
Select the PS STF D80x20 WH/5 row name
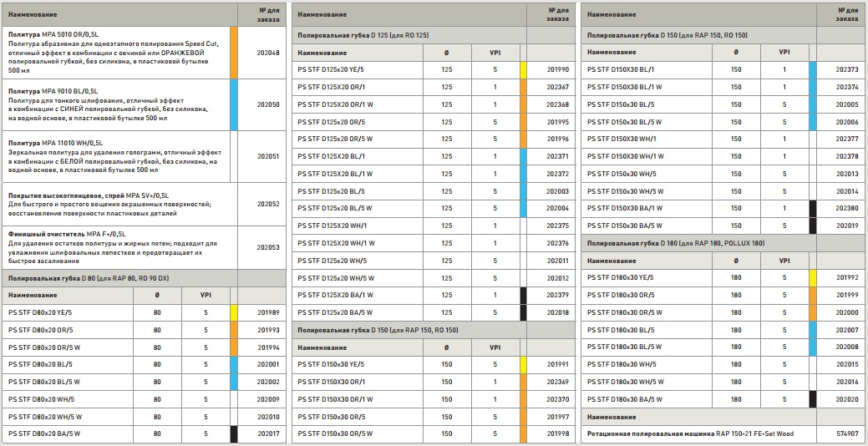(x=41, y=399)
